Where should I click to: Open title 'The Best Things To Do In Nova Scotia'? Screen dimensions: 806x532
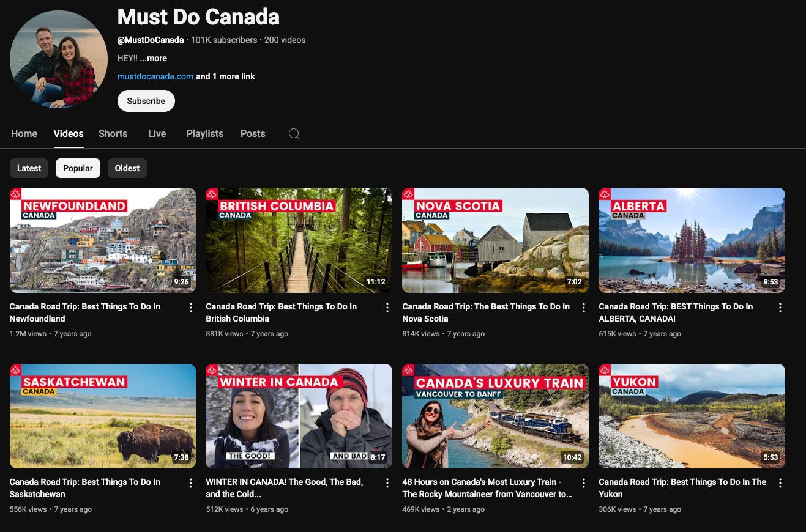(486, 312)
